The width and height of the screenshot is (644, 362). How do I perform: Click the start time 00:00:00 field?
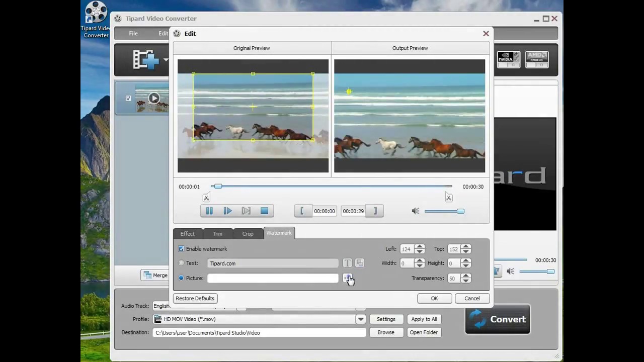click(x=325, y=211)
